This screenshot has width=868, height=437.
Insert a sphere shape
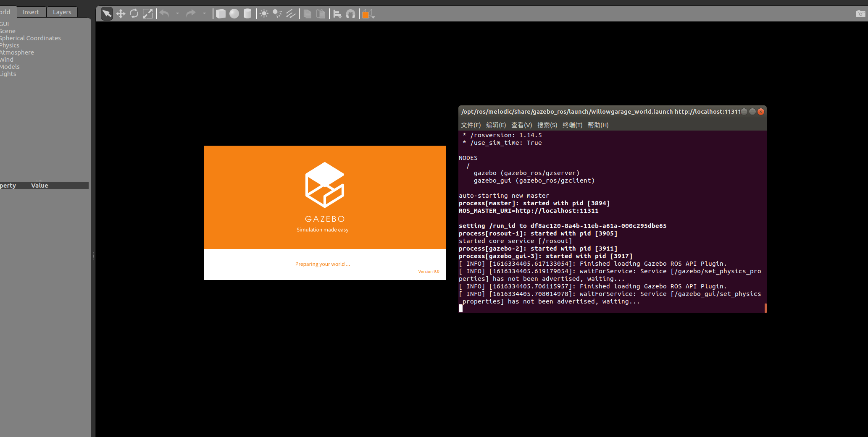coord(234,14)
